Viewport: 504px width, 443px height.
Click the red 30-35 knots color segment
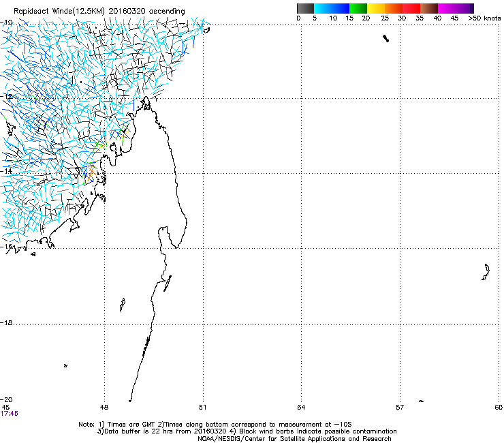click(x=411, y=8)
